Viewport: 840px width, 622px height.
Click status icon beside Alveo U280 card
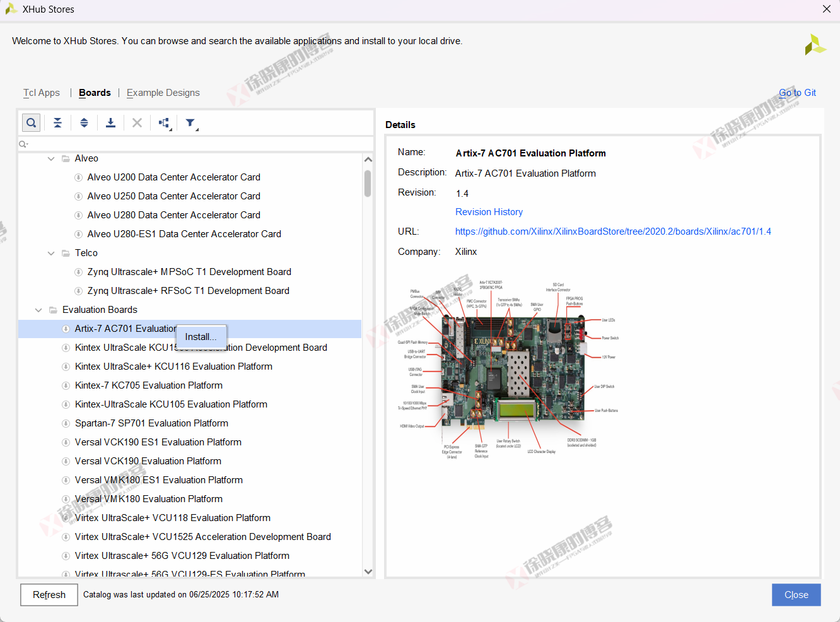pos(79,215)
